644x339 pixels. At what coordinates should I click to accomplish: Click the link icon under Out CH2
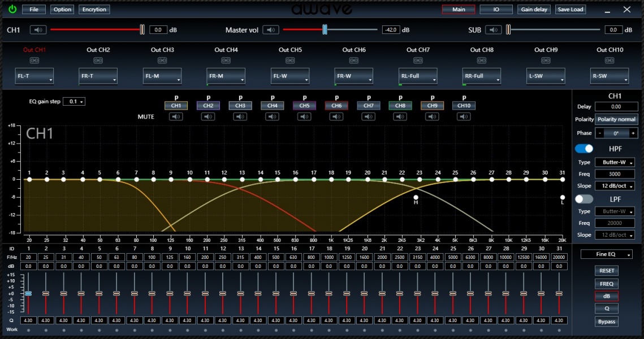(98, 59)
